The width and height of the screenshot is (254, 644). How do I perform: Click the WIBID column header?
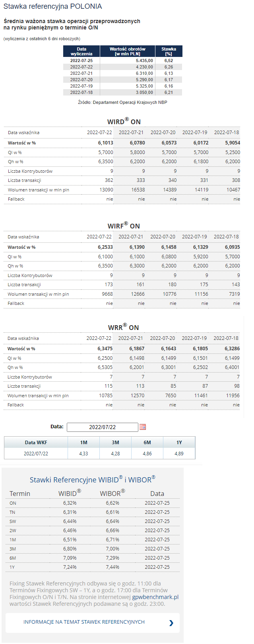point(69,494)
